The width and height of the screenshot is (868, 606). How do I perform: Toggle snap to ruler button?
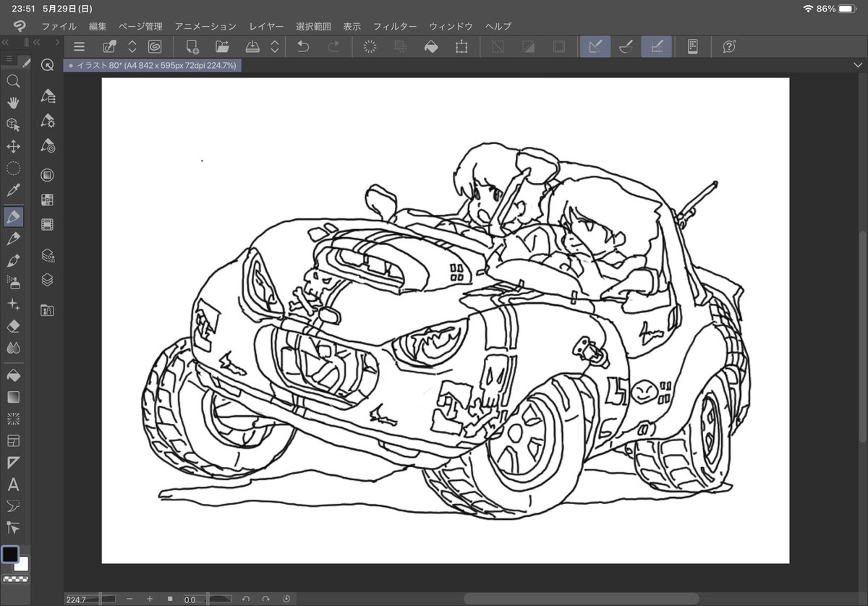595,47
